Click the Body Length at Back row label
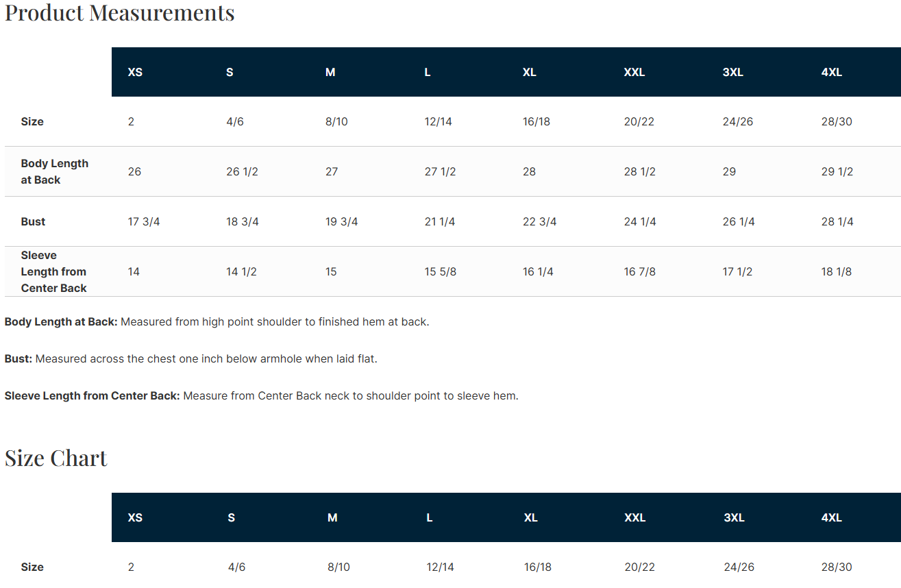The image size is (901, 588). pyautogui.click(x=55, y=171)
